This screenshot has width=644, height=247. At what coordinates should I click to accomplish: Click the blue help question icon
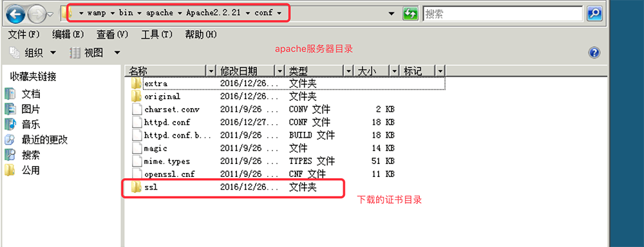click(594, 53)
